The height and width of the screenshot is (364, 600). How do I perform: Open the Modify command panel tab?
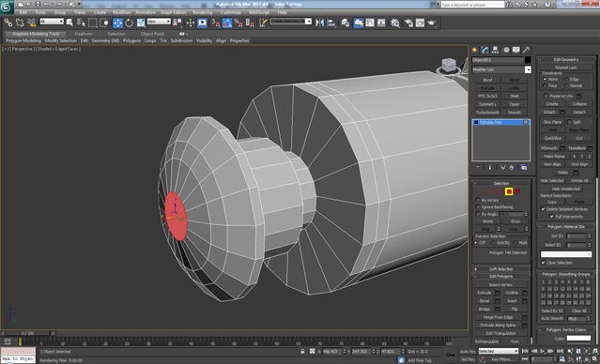pos(485,50)
